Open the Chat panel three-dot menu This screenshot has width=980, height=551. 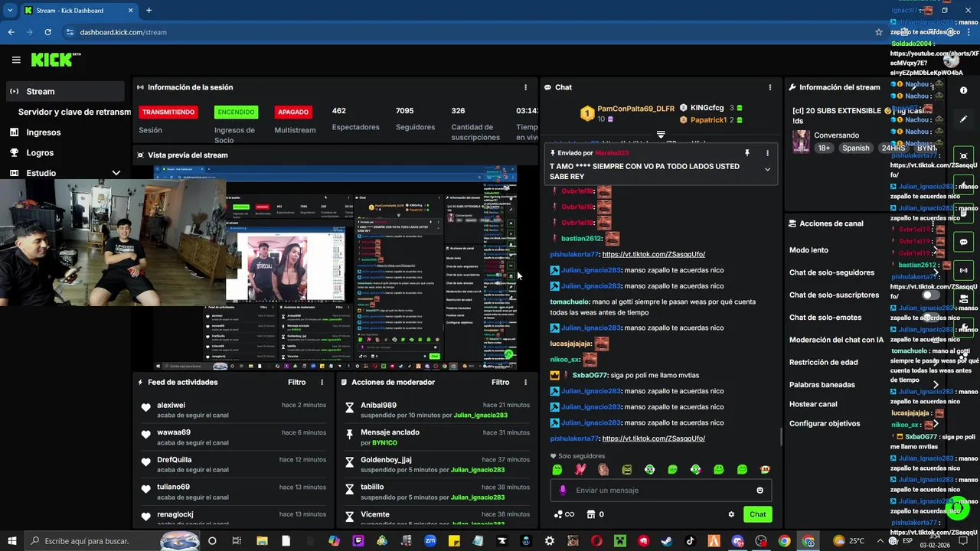770,87
